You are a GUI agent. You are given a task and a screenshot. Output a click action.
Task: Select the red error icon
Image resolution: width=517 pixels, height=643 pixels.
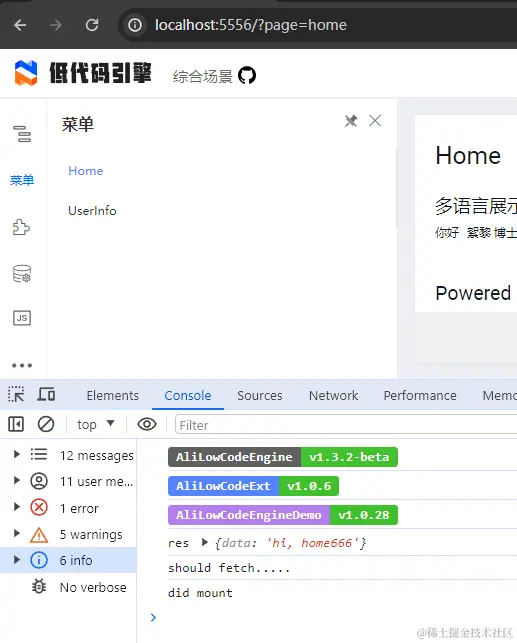tap(39, 508)
